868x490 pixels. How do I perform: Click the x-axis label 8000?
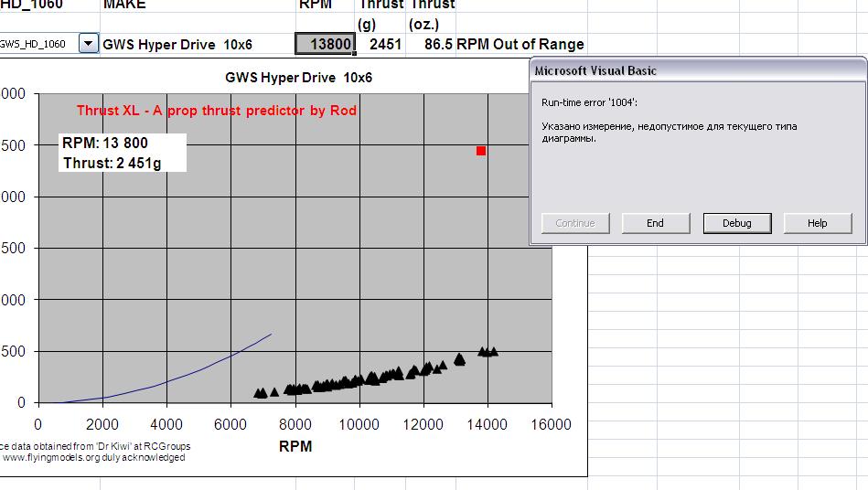point(295,424)
